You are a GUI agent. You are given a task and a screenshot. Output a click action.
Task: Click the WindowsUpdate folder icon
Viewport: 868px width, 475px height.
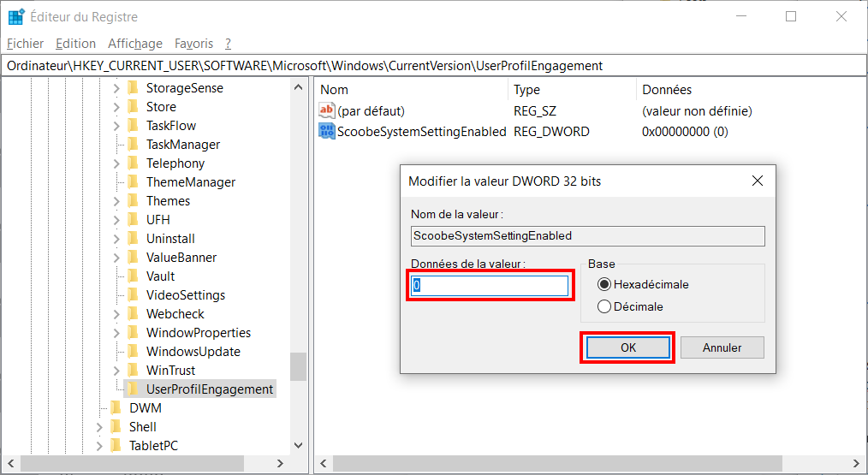[x=133, y=352]
